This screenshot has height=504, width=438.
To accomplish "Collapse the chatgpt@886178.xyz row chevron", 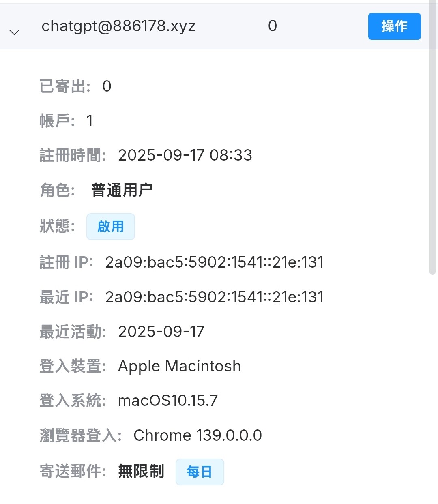I will tap(15, 32).
